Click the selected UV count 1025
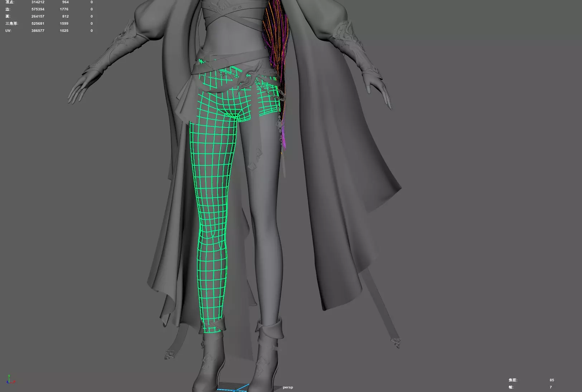The height and width of the screenshot is (392, 582). click(x=64, y=31)
